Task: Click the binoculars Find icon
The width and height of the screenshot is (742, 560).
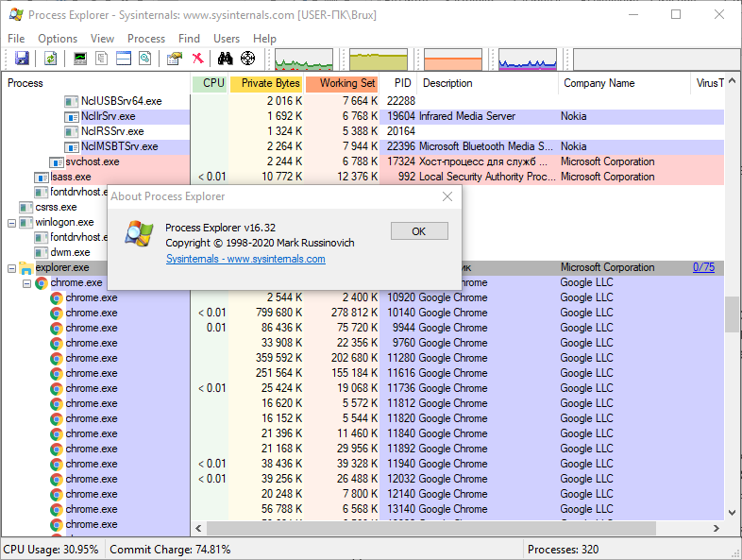Action: coord(226,59)
